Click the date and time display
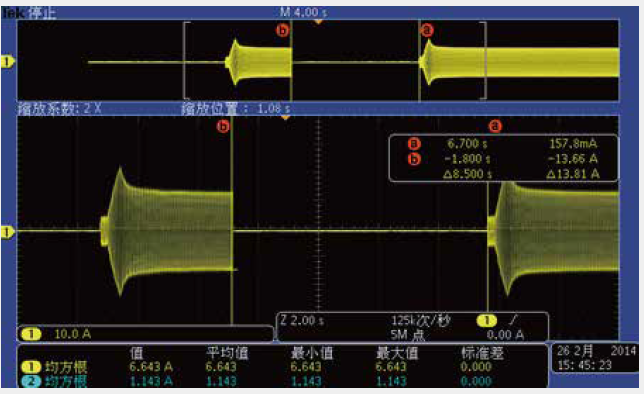 point(596,358)
